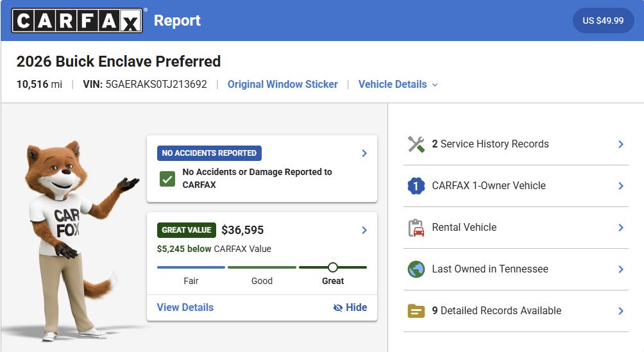Click the Great value slider marker
The width and height of the screenshot is (644, 352).
tap(333, 267)
